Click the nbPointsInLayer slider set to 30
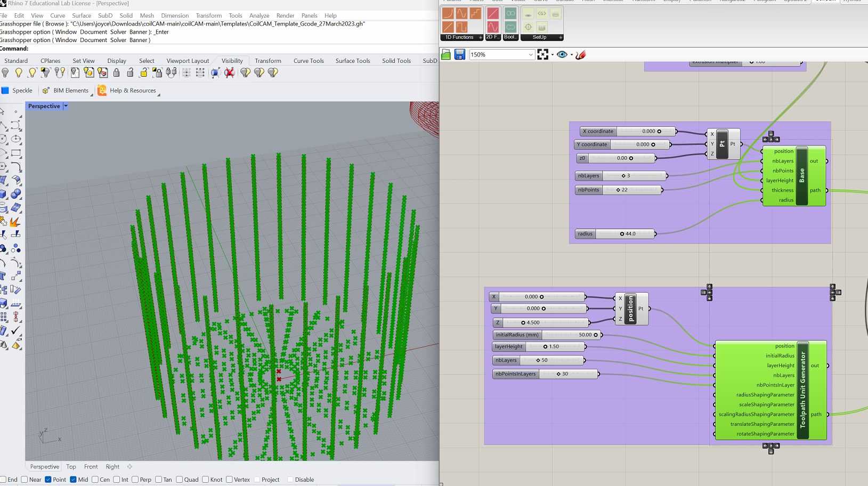The height and width of the screenshot is (486, 868). click(546, 374)
